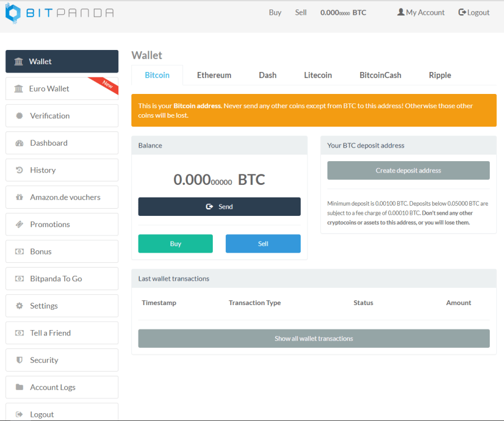Click the money icon beside Tell a Friend
504x421 pixels.
click(19, 333)
